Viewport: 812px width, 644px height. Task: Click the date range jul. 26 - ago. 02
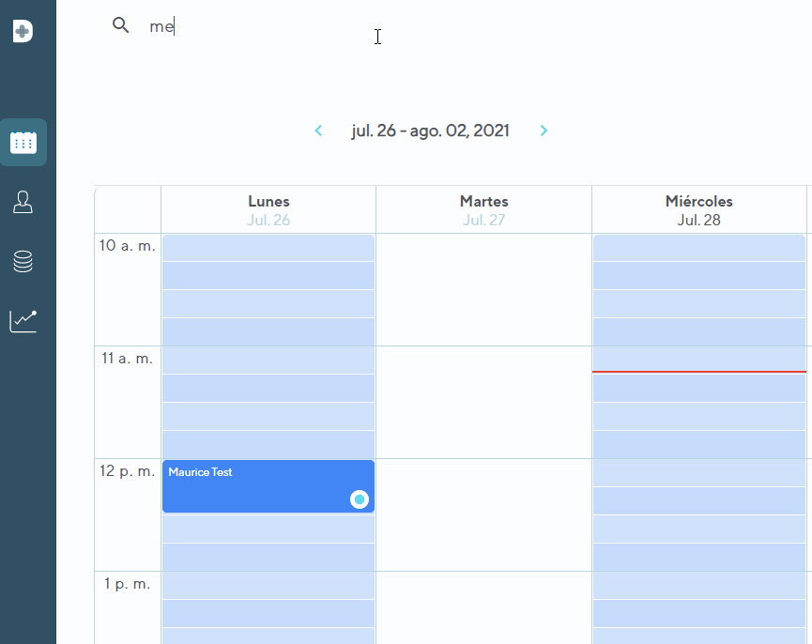430,130
